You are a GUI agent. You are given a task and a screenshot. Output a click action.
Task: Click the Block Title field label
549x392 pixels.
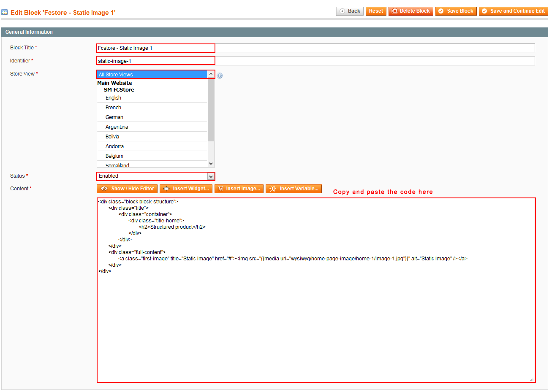tap(24, 48)
